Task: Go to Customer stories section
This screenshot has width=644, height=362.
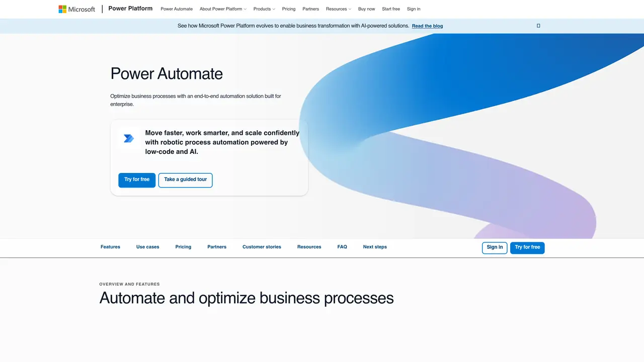Action: (x=262, y=247)
